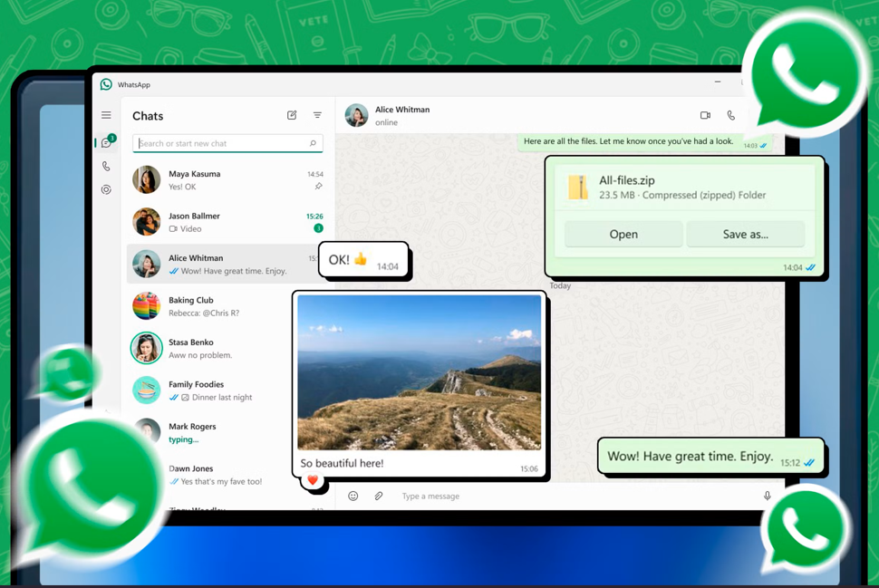Open the Calls section in the left sidebar
This screenshot has width=879, height=588.
(106, 166)
